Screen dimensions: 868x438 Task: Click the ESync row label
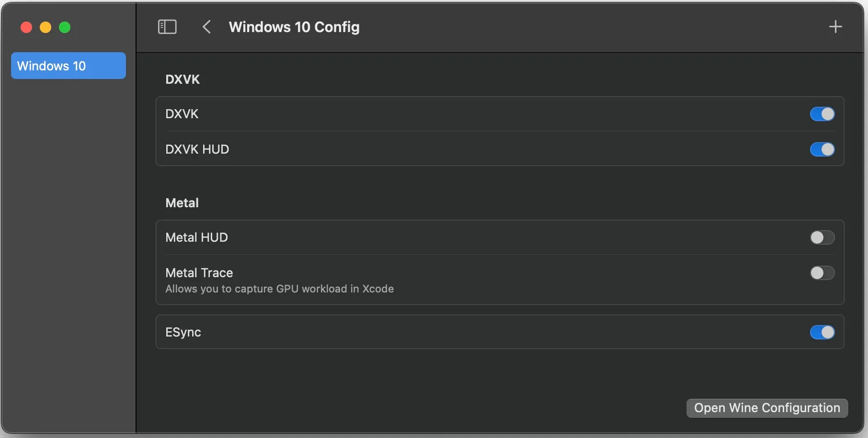tap(183, 332)
